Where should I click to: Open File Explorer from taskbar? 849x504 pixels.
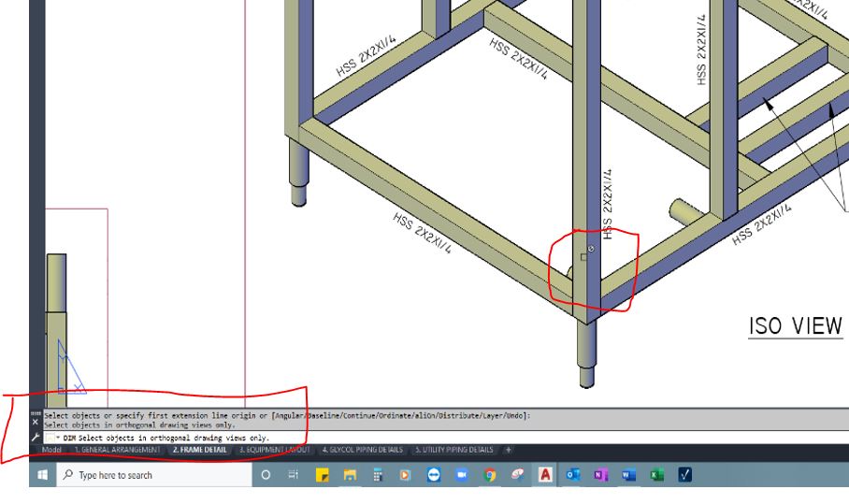tap(350, 475)
